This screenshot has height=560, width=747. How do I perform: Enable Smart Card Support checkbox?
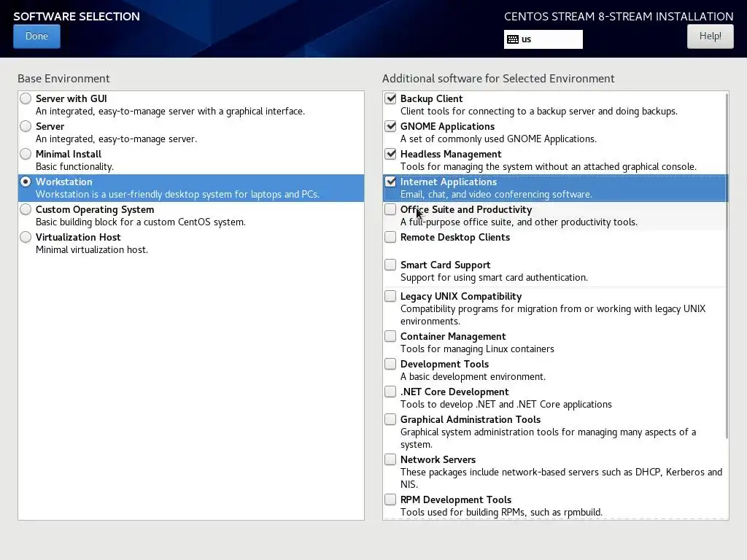click(390, 264)
